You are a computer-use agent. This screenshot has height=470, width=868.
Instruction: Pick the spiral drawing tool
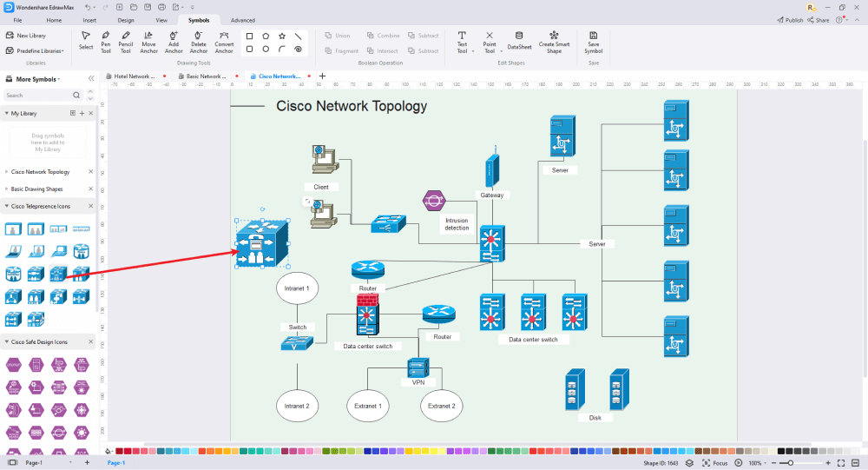(x=298, y=50)
